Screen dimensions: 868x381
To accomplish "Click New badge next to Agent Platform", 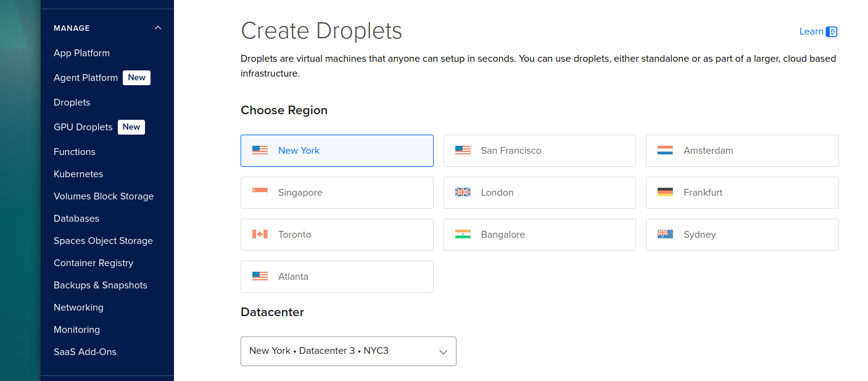I will coord(137,78).
